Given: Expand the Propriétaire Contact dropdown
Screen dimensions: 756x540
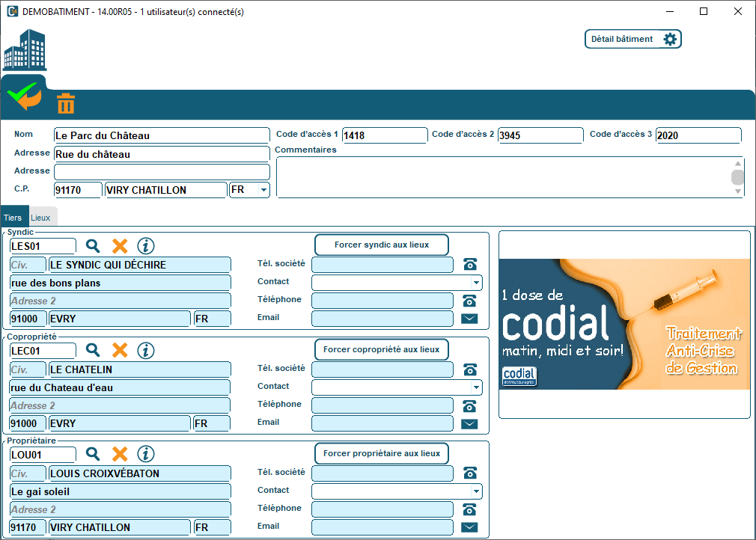Looking at the screenshot, I should (476, 491).
